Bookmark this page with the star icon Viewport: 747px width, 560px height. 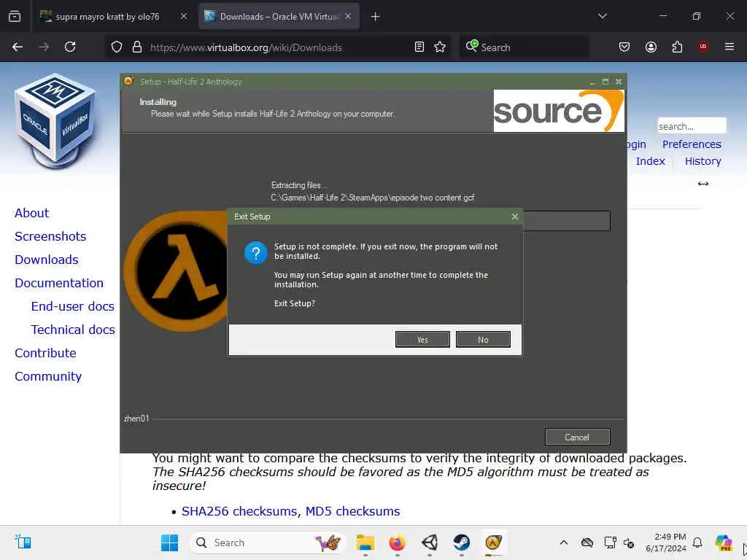click(440, 47)
